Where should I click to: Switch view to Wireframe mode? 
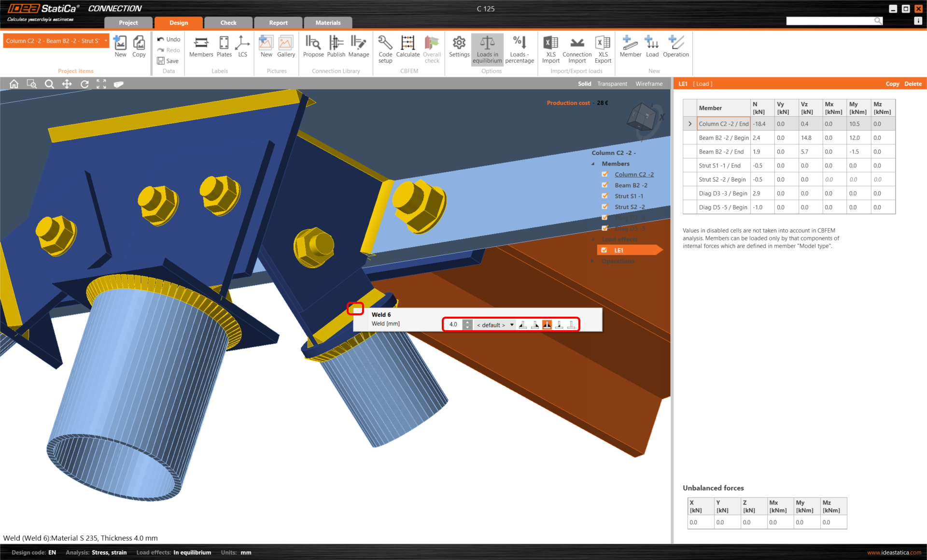[x=648, y=84]
